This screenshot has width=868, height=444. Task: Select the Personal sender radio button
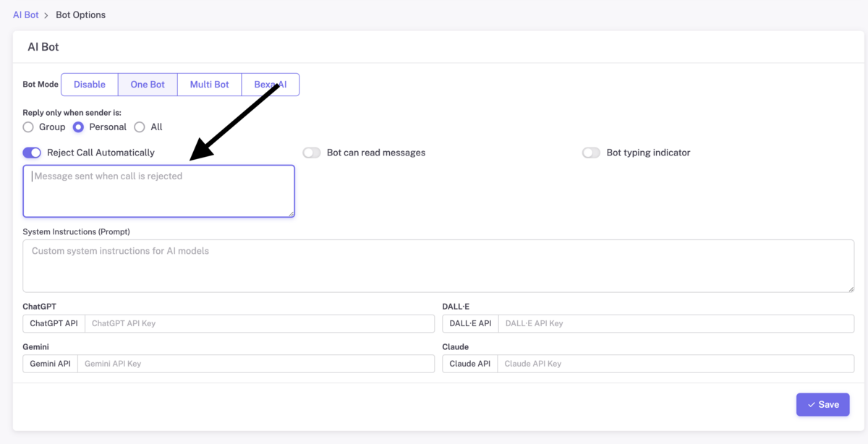(78, 127)
